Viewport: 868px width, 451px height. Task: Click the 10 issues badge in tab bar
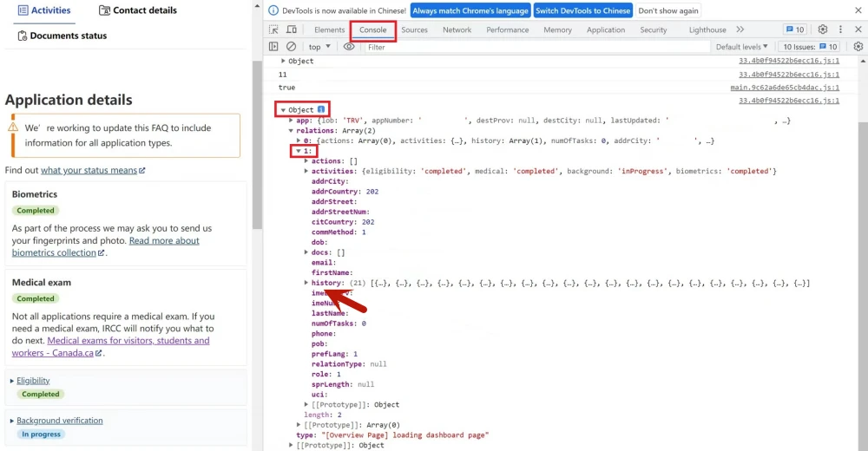(x=795, y=29)
